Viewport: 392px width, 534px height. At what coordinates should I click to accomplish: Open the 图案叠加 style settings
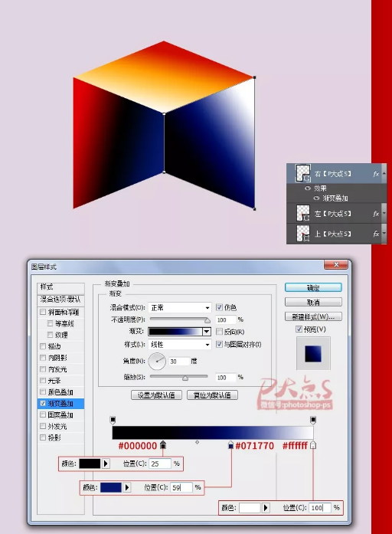(60, 414)
